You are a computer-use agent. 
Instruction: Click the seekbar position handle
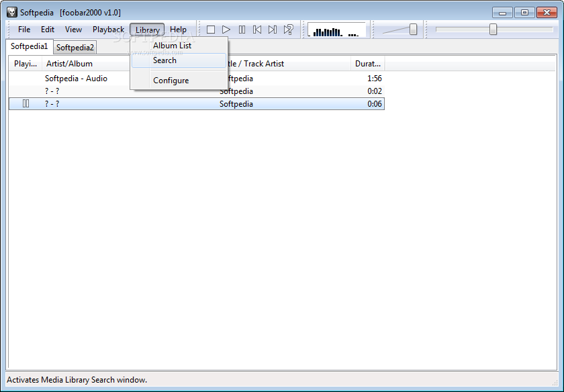point(493,30)
